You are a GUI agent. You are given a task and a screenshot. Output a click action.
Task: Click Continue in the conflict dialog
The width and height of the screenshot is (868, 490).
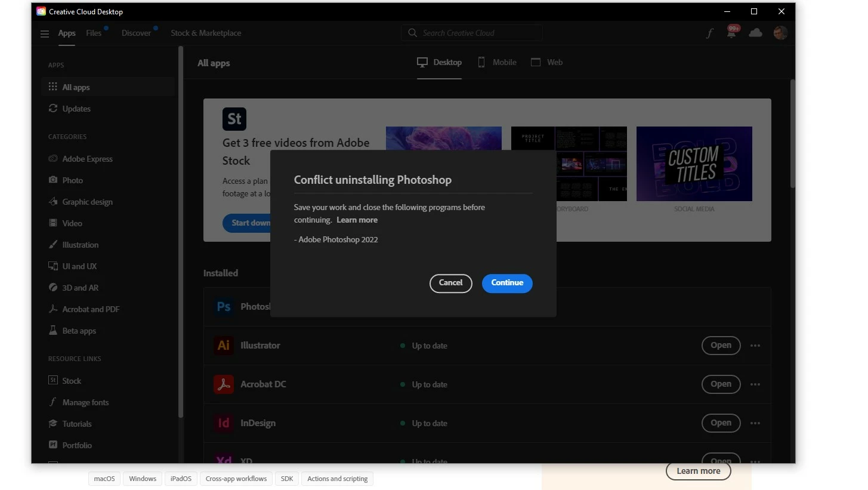click(507, 283)
